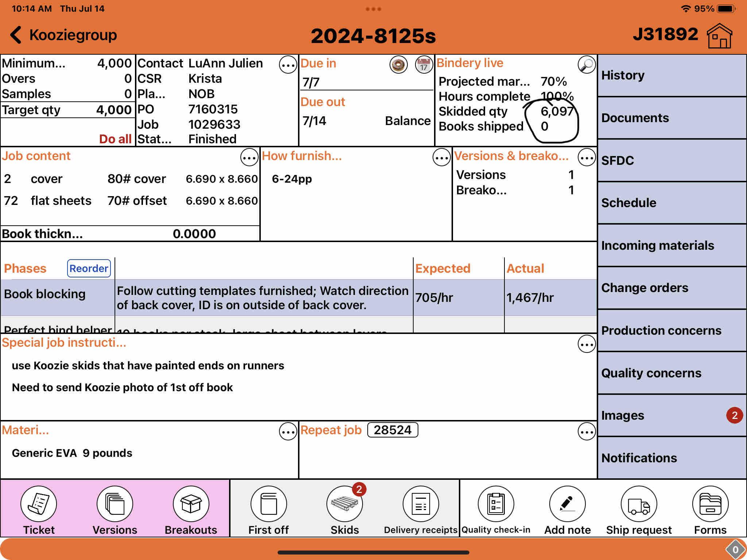Screen dimensions: 747x560
Task: Expand Job content ellipsis options
Action: click(249, 157)
